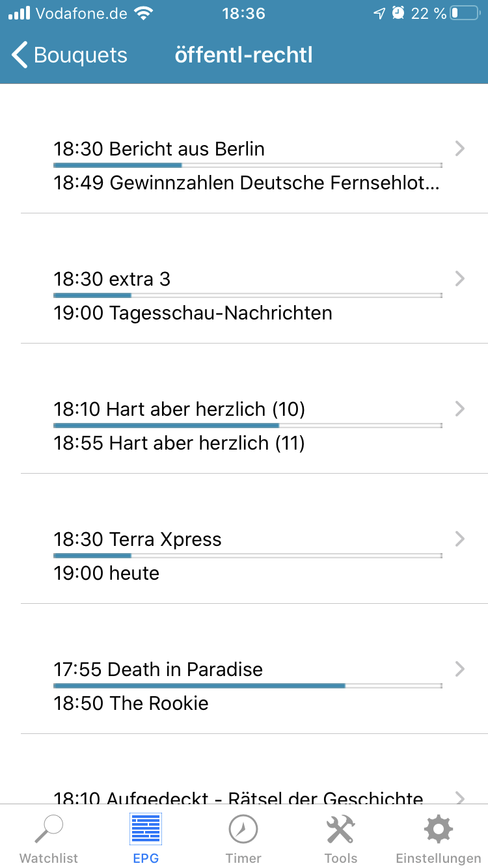Go back via the Bouquets link

[x=80, y=55]
